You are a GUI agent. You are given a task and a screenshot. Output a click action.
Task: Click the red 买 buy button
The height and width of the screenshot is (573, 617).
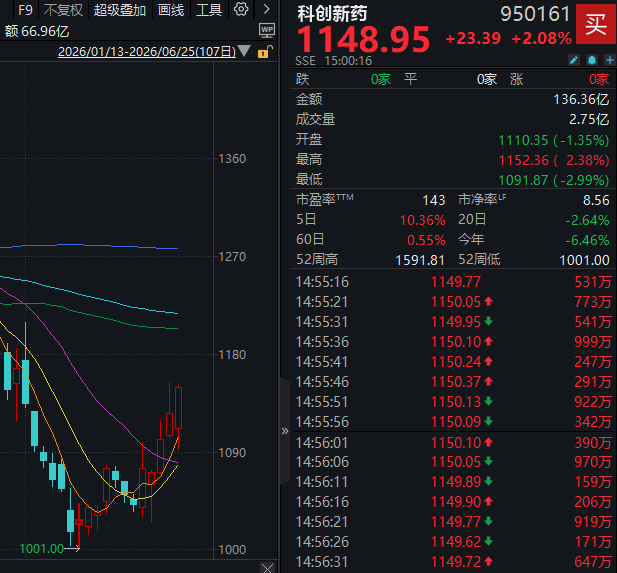pos(595,24)
